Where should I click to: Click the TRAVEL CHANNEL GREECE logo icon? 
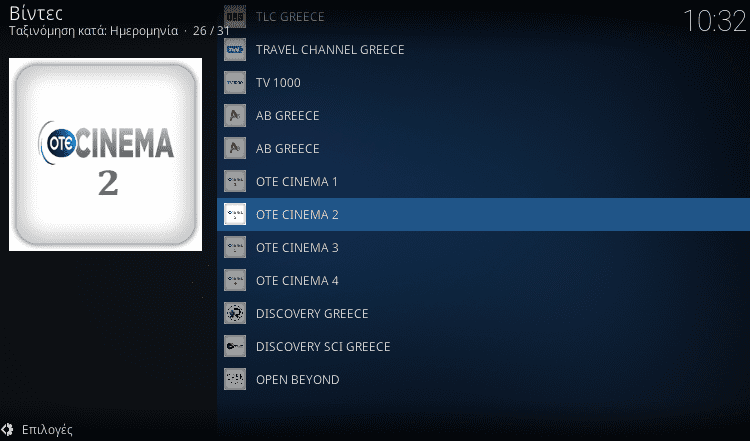(235, 49)
